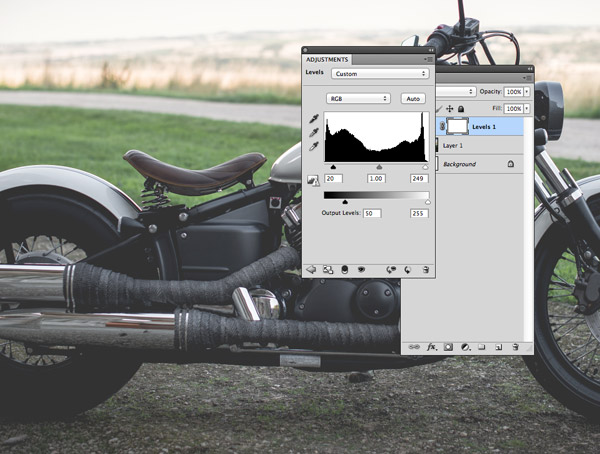Expand the Opacity slider dropdown arrow
The image size is (600, 454).
526,92
